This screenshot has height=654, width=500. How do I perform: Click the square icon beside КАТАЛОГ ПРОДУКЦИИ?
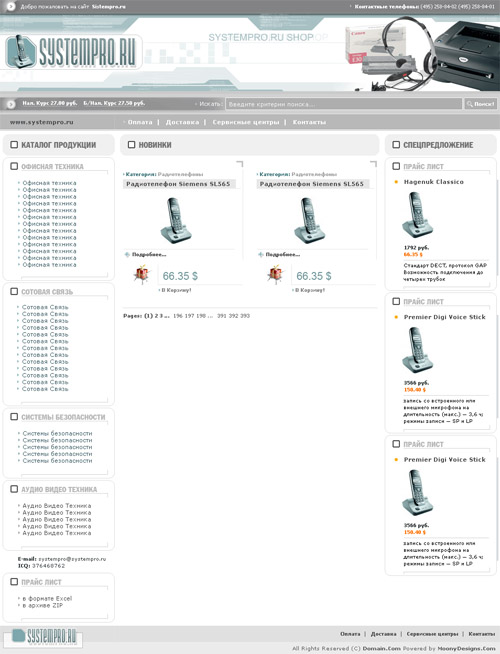tap(14, 145)
